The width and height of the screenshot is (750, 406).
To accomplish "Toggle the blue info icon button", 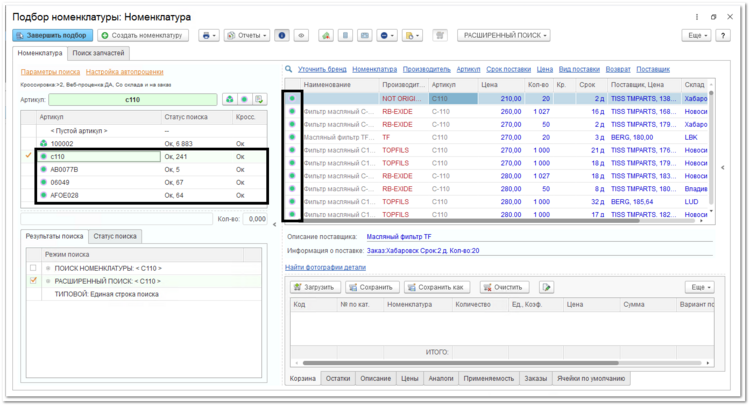I will [282, 35].
